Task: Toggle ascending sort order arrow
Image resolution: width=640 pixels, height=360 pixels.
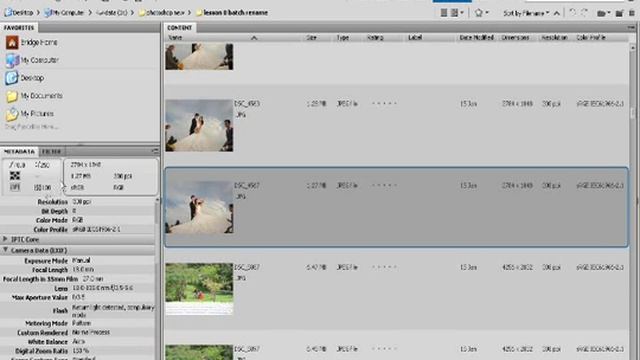Action: [x=556, y=13]
